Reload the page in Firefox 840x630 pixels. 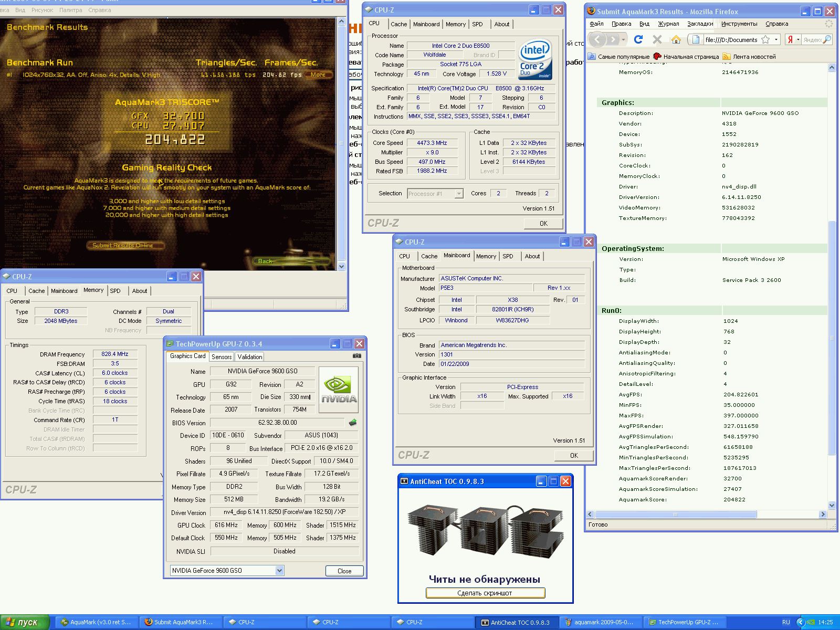638,39
